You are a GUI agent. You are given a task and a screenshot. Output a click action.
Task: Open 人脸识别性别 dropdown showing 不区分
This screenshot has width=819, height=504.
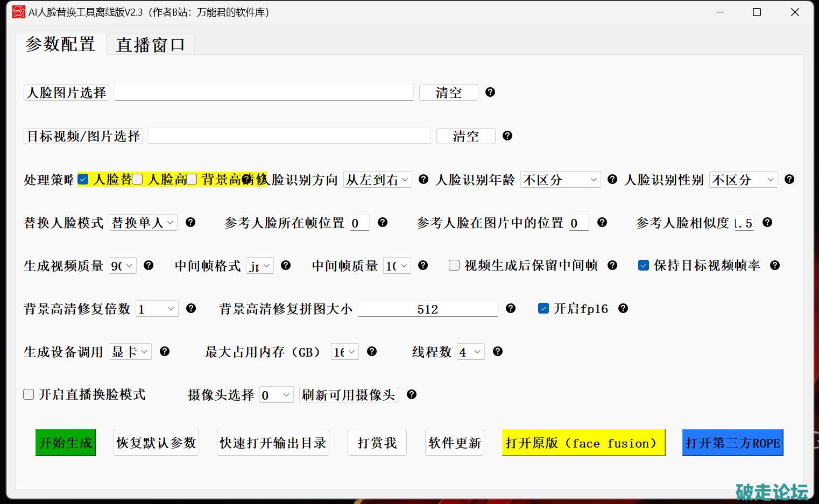tap(743, 180)
